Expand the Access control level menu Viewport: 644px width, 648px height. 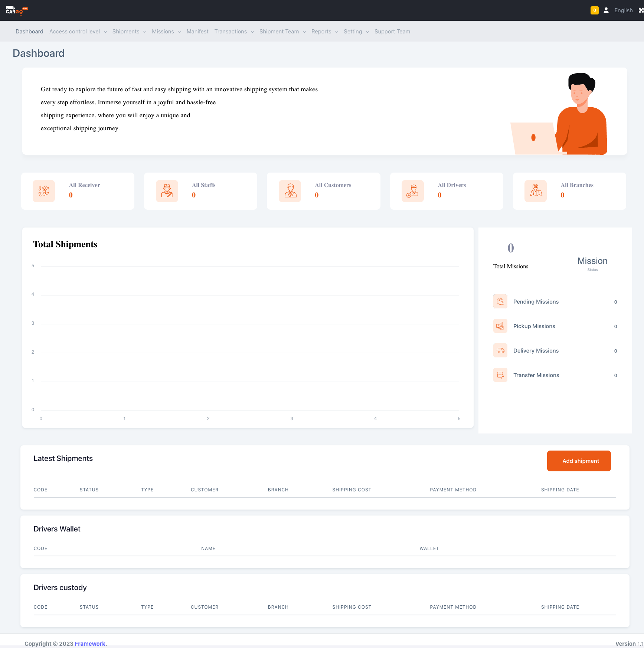point(78,32)
